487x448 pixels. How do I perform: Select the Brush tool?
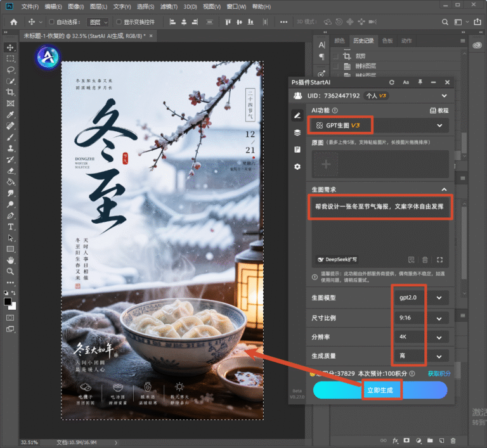10,138
